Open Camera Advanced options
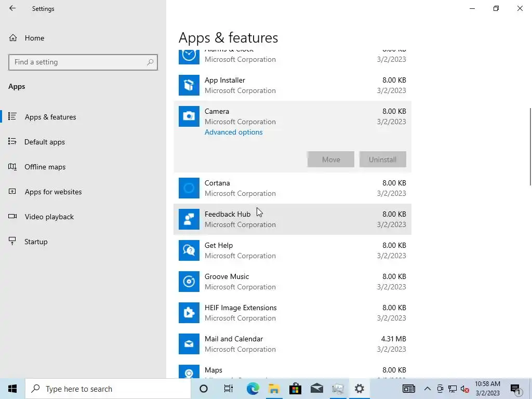Viewport: 532px width, 399px height. pos(233,132)
